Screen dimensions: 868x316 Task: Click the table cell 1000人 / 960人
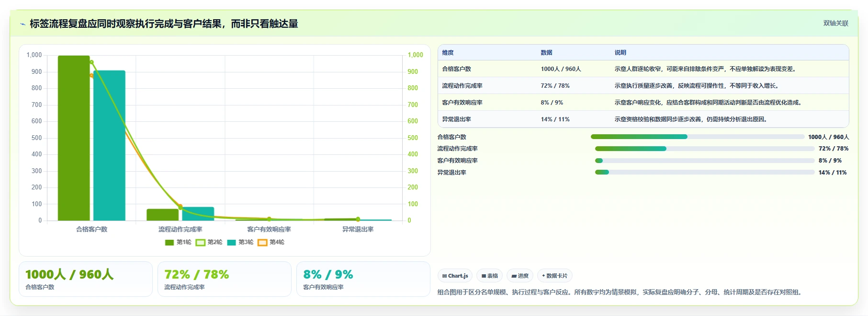coord(561,69)
